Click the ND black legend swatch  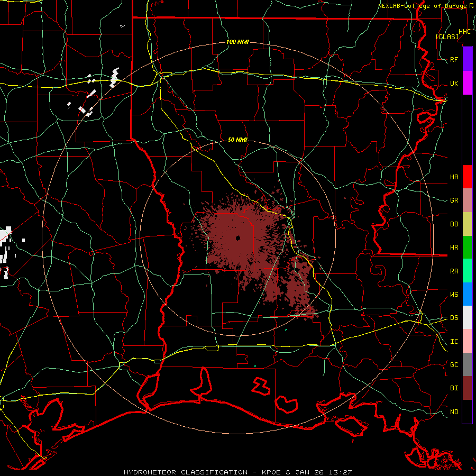click(x=467, y=411)
